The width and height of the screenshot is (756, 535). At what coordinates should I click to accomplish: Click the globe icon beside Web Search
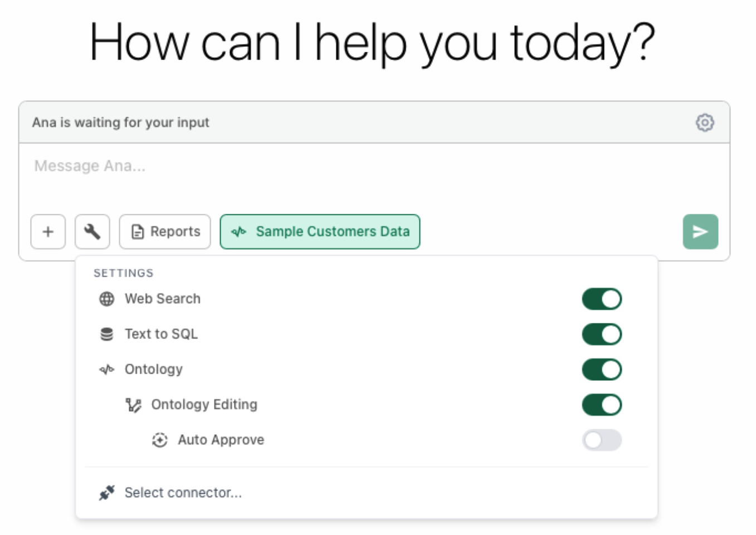pos(106,298)
